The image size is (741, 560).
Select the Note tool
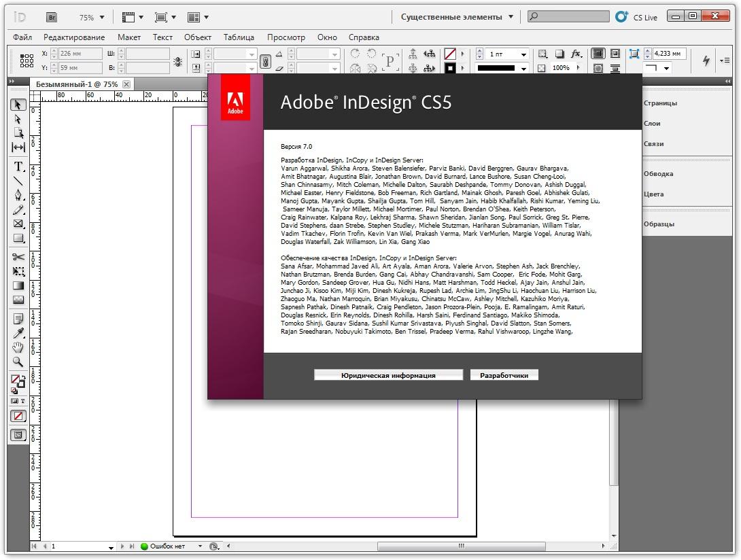[x=18, y=319]
